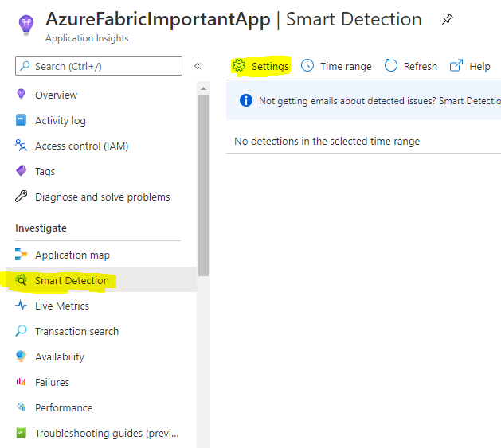Click the Help external link icon
This screenshot has width=501, height=448.
coord(456,66)
